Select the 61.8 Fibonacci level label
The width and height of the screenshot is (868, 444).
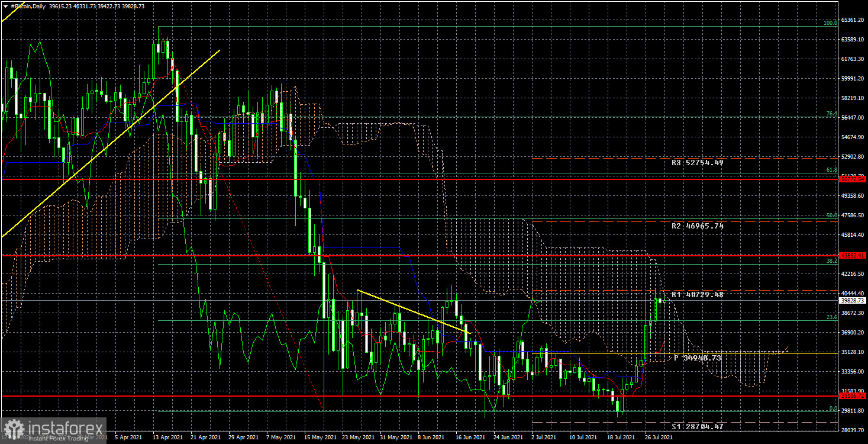pos(831,170)
